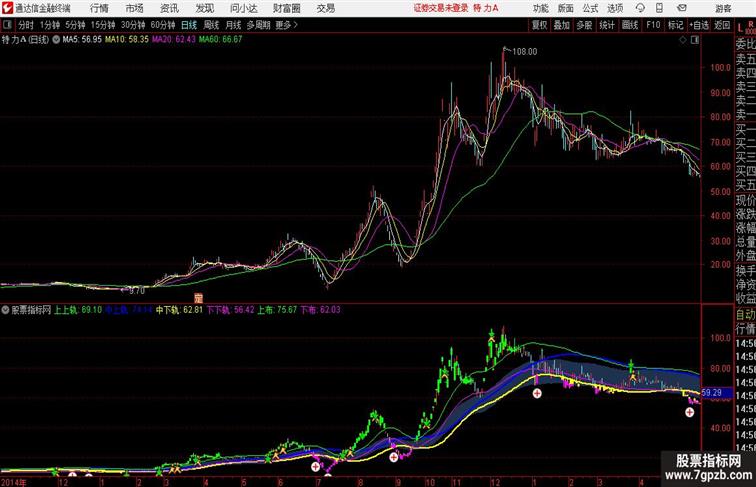Viewport: 756px width, 487px height.
Task: Click the 返回 back button
Action: [x=722, y=25]
